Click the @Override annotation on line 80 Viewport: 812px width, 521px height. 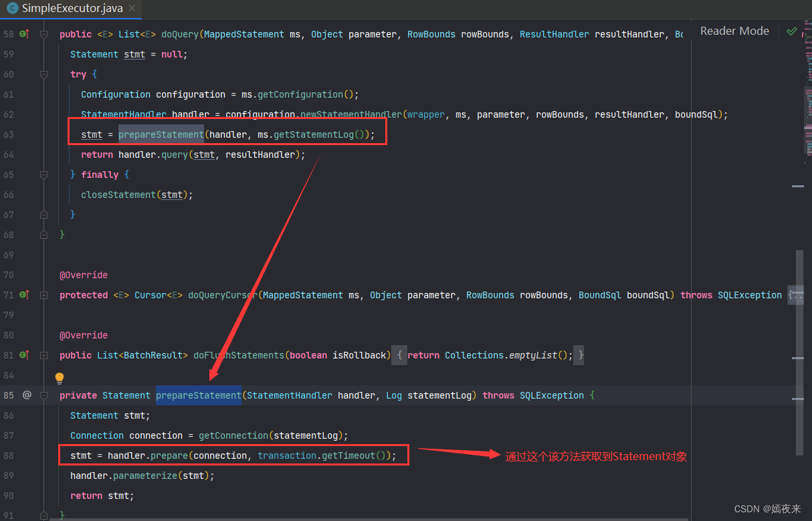84,335
